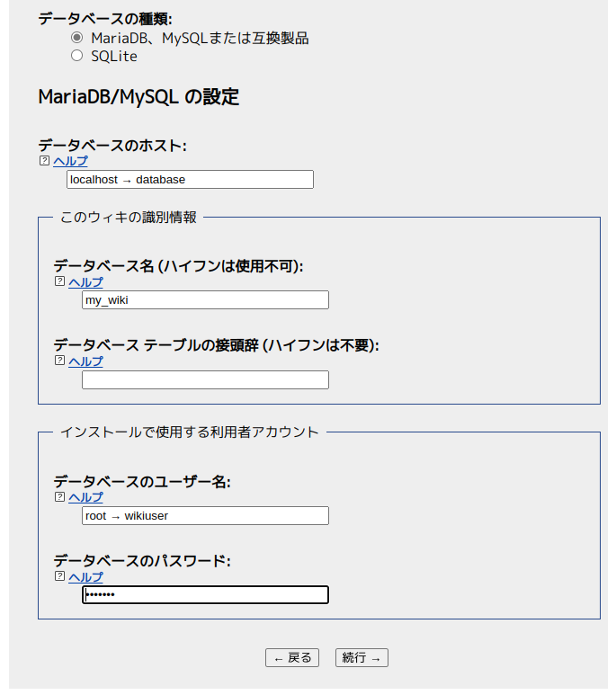This screenshot has height=695, width=616.
Task: Focus the database host field with localhost
Action: coord(190,180)
